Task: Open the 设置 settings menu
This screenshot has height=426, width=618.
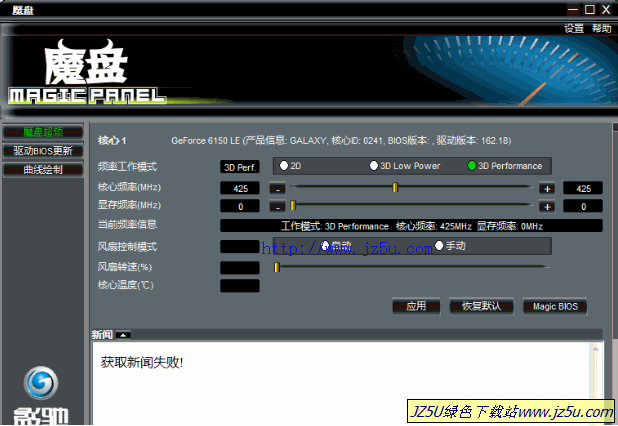Action: pos(574,28)
